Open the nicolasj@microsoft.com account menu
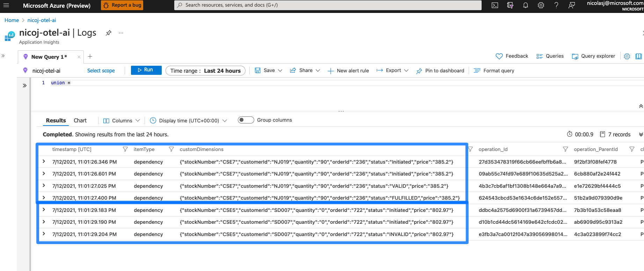 click(x=615, y=6)
